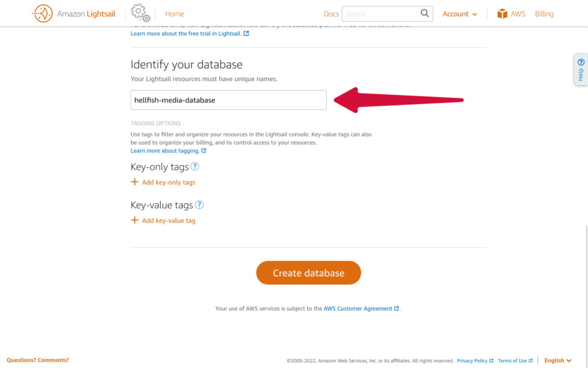Open the Docs menu link

331,14
